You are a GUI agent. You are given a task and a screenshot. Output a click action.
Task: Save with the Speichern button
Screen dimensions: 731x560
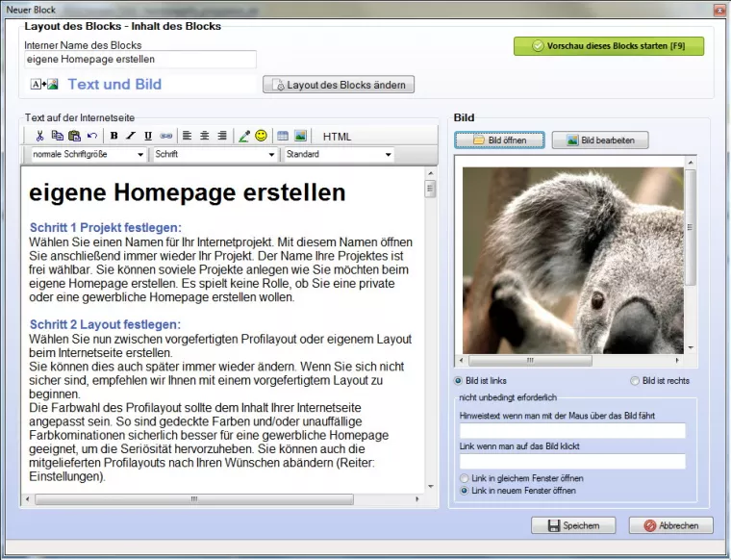point(573,525)
